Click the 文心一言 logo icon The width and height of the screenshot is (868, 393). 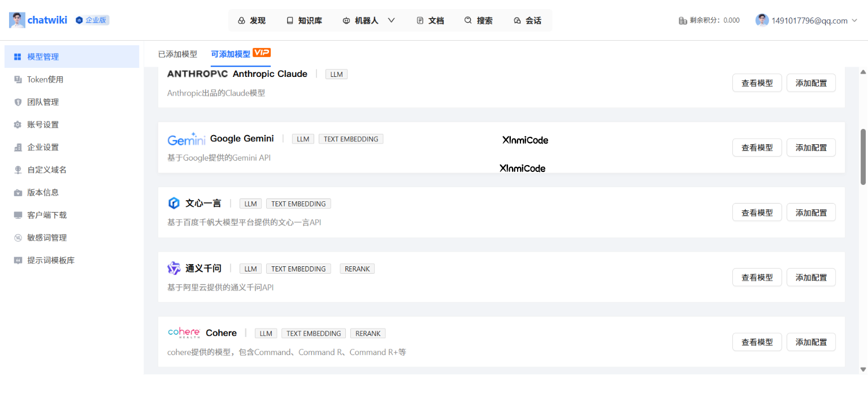pos(174,203)
